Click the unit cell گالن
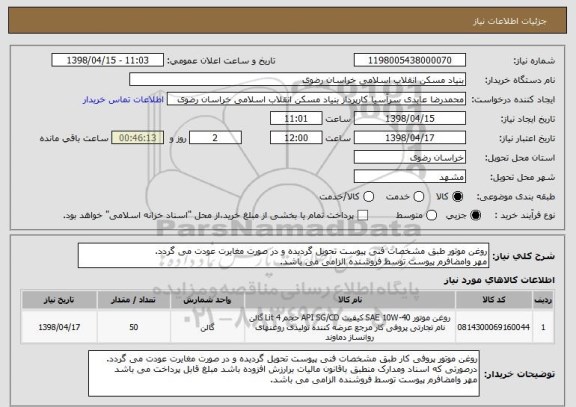The height and width of the screenshot is (407, 576). coord(207,327)
